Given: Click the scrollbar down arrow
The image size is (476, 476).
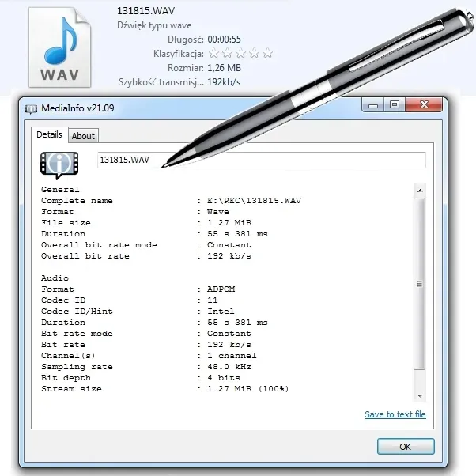Looking at the screenshot, I should pos(420,395).
